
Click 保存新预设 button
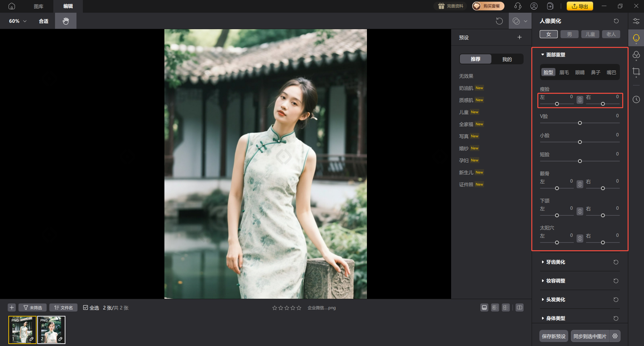click(x=553, y=336)
